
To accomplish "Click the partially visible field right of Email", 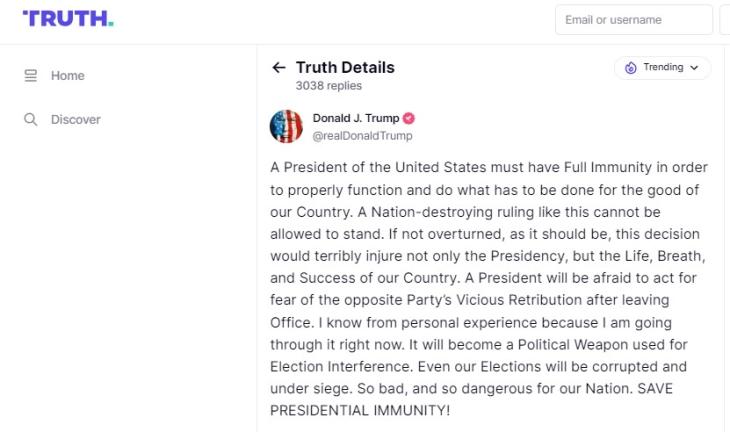I will pyautogui.click(x=725, y=20).
